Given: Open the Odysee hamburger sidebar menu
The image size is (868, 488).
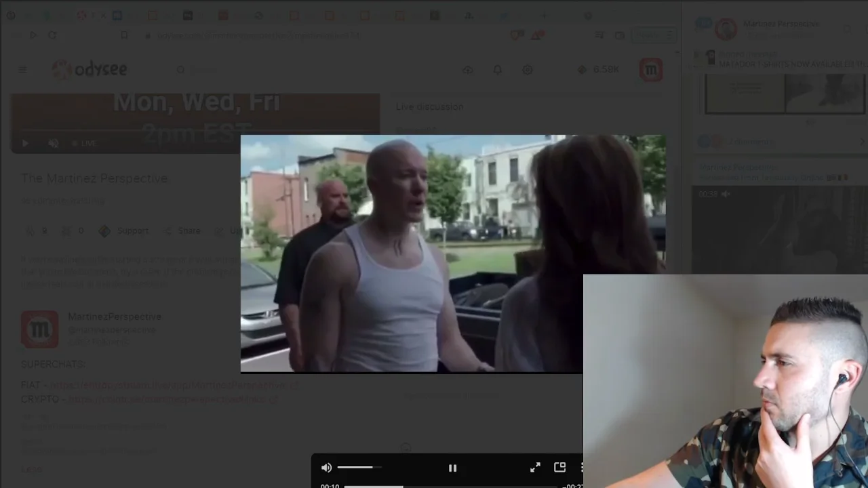Looking at the screenshot, I should pyautogui.click(x=22, y=70).
